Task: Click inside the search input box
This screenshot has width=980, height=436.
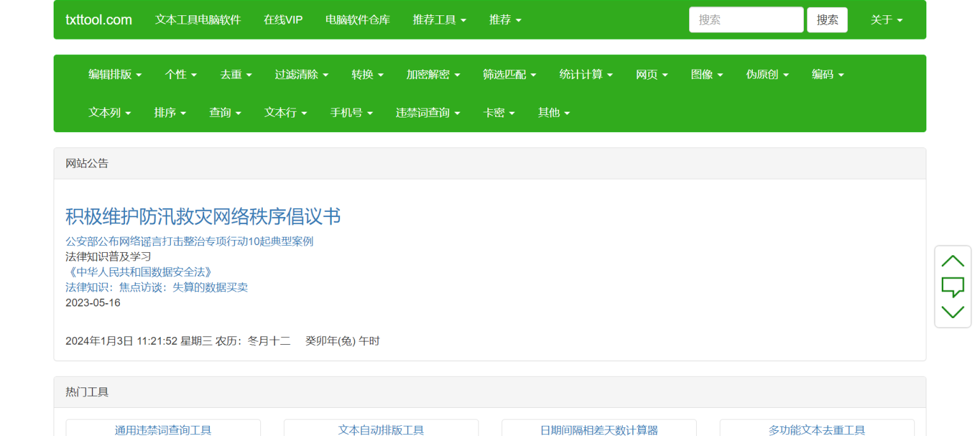Action: coord(745,20)
